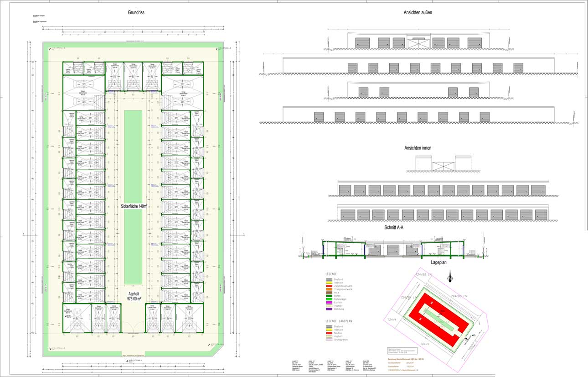Viewport: 588px width, 377px height.
Task: Pick the cream Asphalt swatch in LEGENDE LAGEPLAN
Action: point(329,336)
